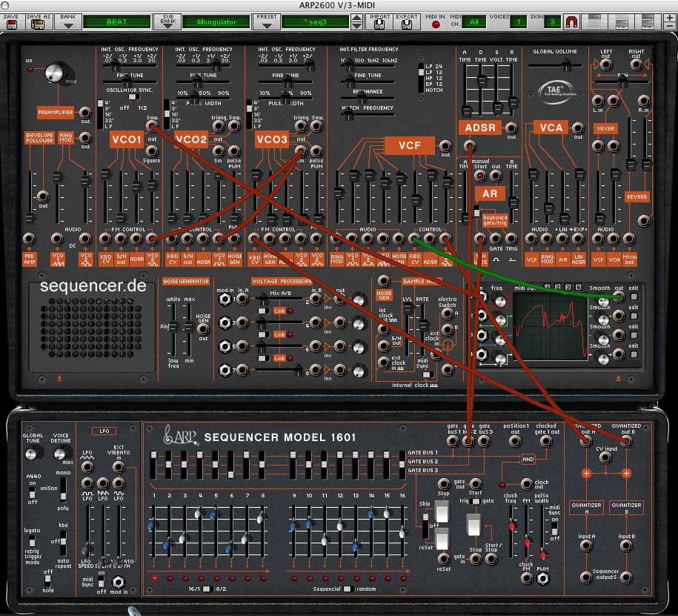Image resolution: width=678 pixels, height=616 pixels.
Task: Select tracking generator tab 4
Action: click(x=579, y=287)
